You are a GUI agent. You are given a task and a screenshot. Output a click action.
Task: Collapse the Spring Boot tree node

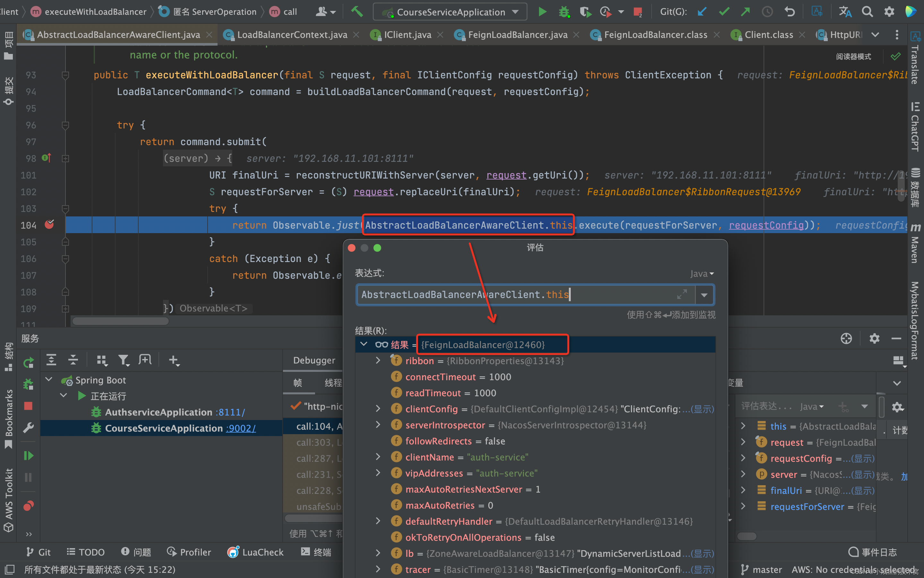click(x=49, y=380)
